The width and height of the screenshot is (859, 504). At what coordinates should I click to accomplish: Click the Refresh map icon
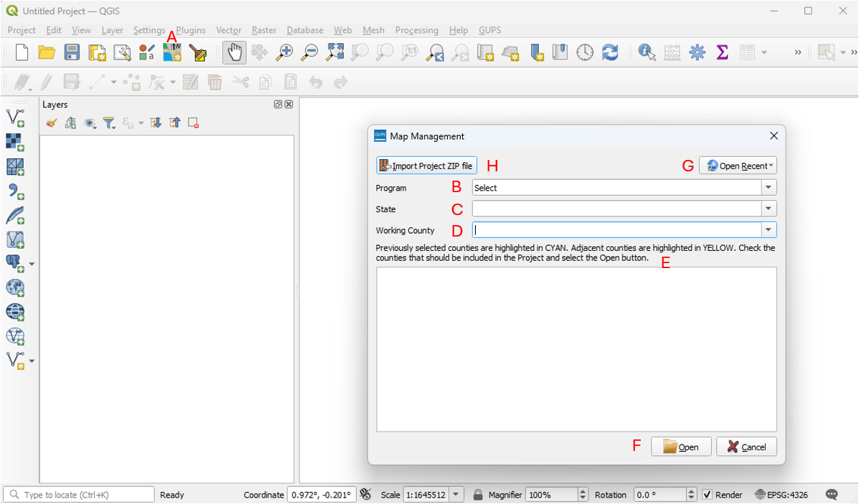[x=610, y=52]
